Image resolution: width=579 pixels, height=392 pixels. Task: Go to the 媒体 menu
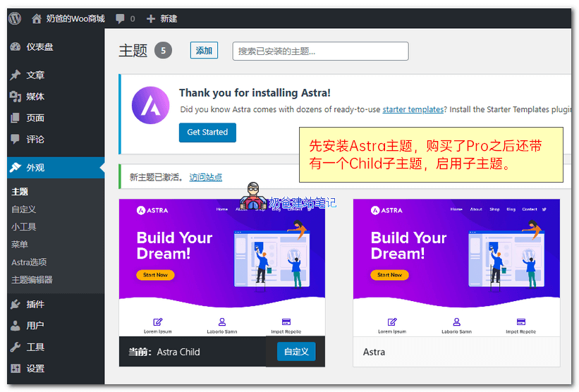[x=56, y=97]
